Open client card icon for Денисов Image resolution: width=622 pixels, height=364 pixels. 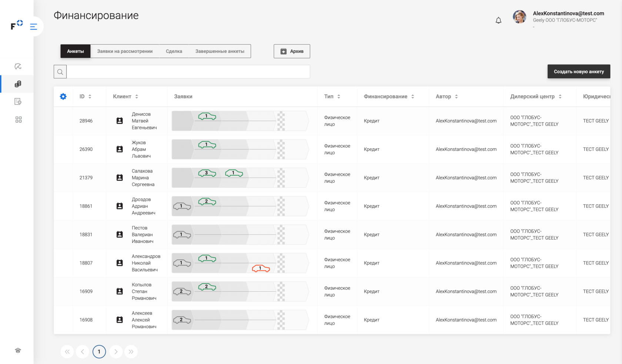pyautogui.click(x=120, y=121)
